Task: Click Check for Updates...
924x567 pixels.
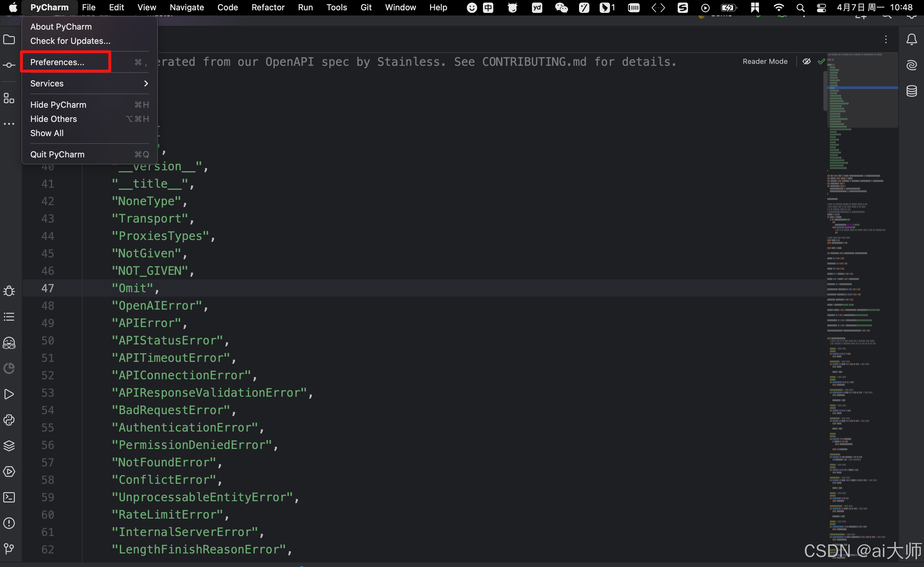Action: coord(70,41)
